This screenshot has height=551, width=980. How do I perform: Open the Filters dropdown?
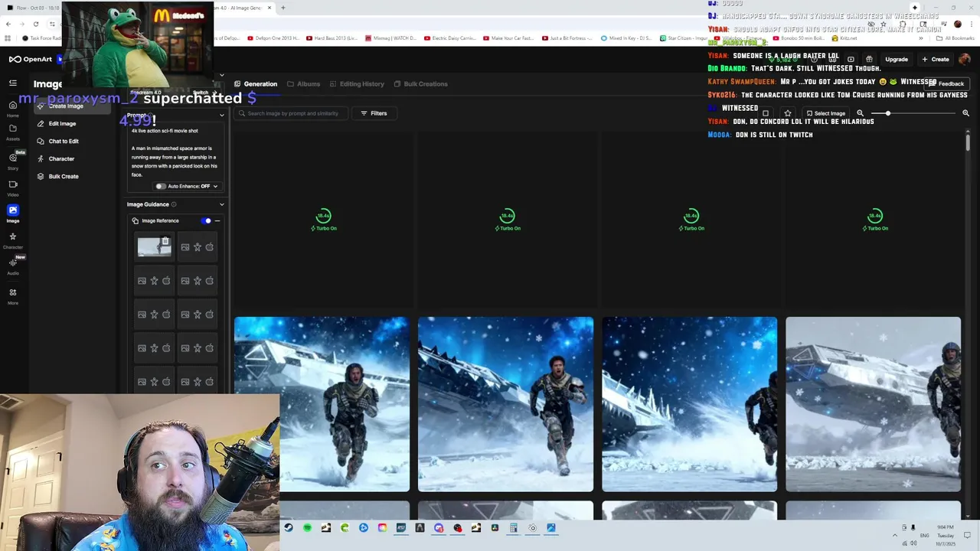click(374, 113)
